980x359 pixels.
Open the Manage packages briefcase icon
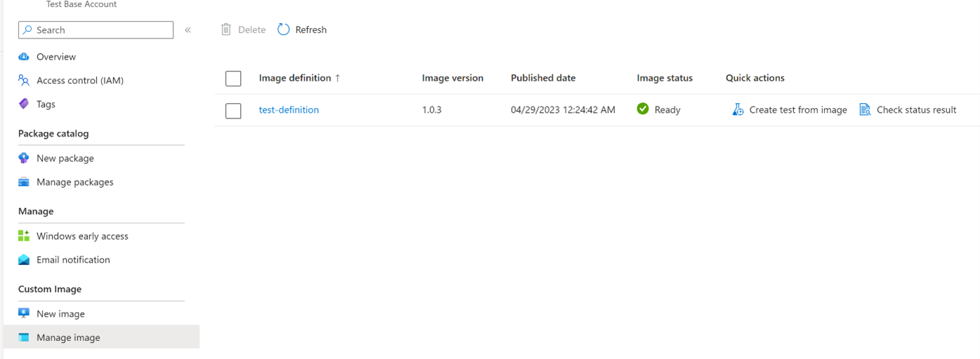pyautogui.click(x=24, y=182)
